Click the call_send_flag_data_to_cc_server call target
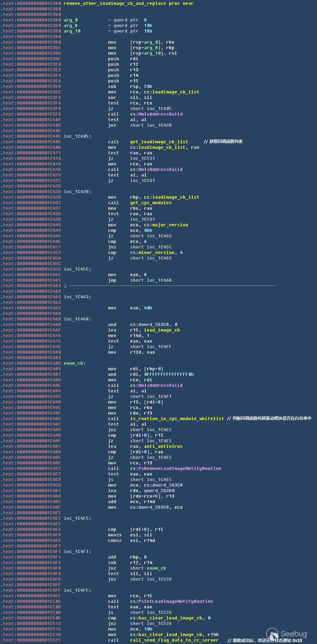Screen dimensions: 317x644 [174, 640]
